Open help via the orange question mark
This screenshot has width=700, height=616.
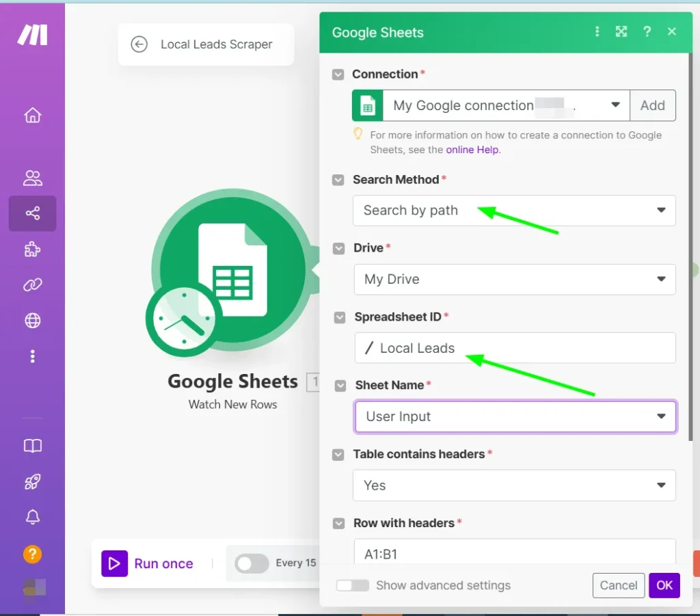[x=32, y=554]
